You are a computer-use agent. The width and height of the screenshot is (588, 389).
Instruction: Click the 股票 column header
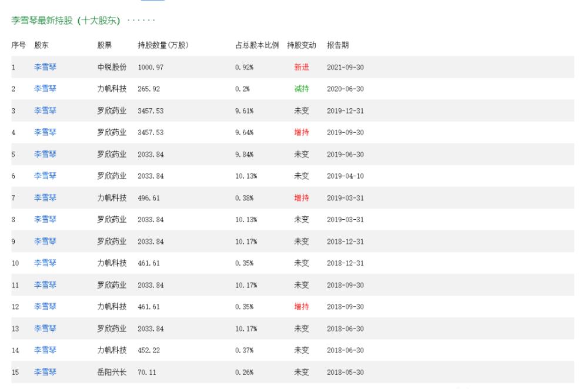coord(104,45)
